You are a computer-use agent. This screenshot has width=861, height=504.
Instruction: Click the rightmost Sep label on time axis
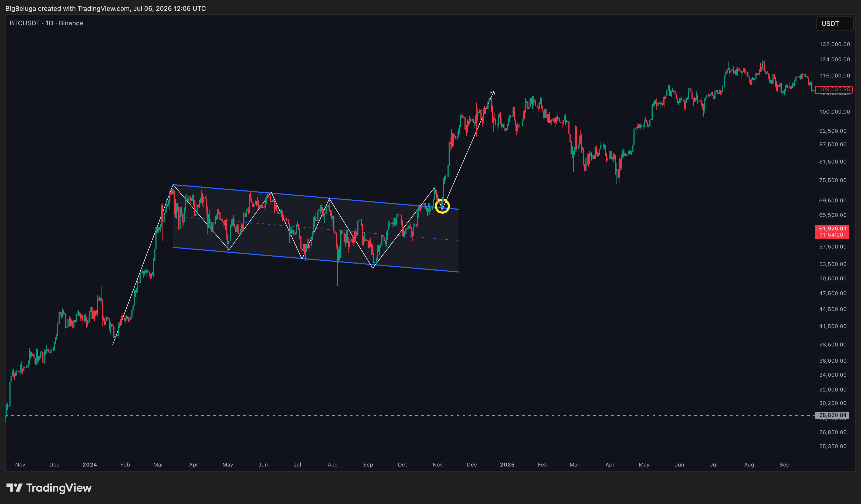[x=784, y=465]
